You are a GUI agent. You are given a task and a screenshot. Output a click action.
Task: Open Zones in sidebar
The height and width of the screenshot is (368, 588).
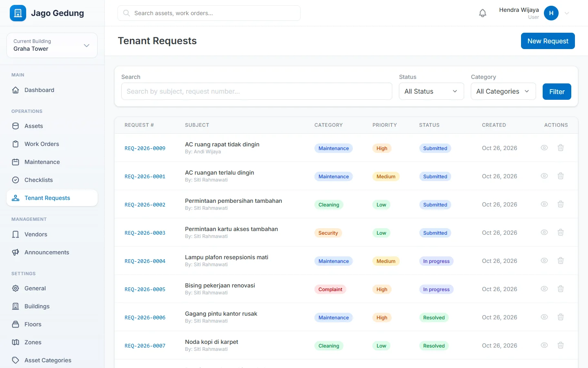point(52,342)
